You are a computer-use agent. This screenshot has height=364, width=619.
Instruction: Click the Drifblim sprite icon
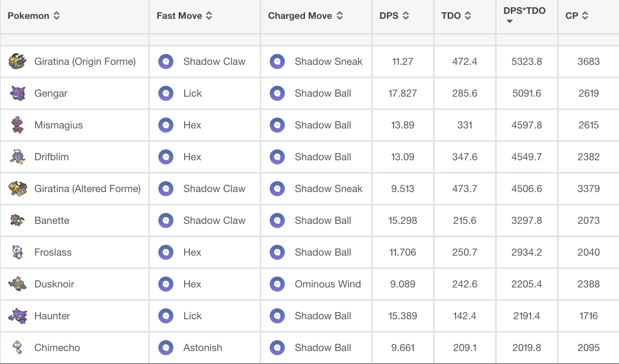tap(17, 157)
